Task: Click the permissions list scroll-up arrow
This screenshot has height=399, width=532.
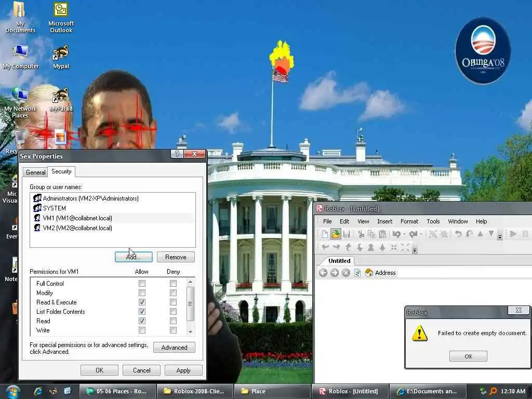Action: coord(190,282)
